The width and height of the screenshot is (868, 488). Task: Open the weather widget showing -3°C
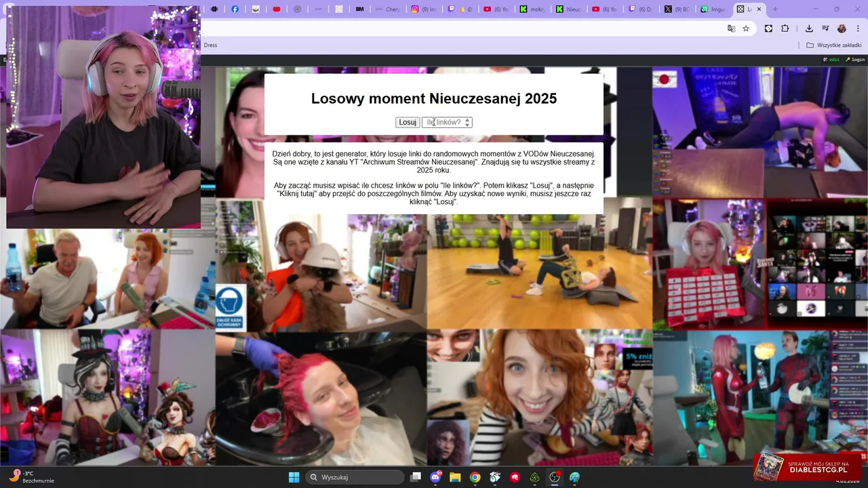tap(31, 477)
